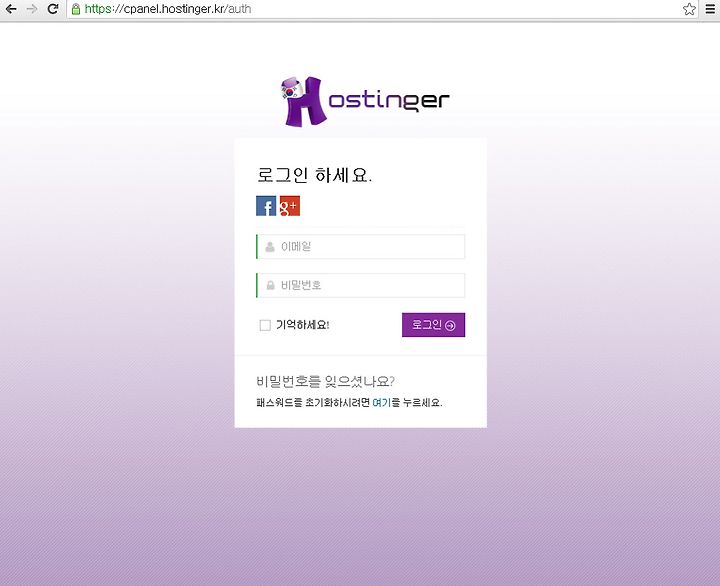Click the Hostinger logo
720x586 pixels.
pos(365,101)
